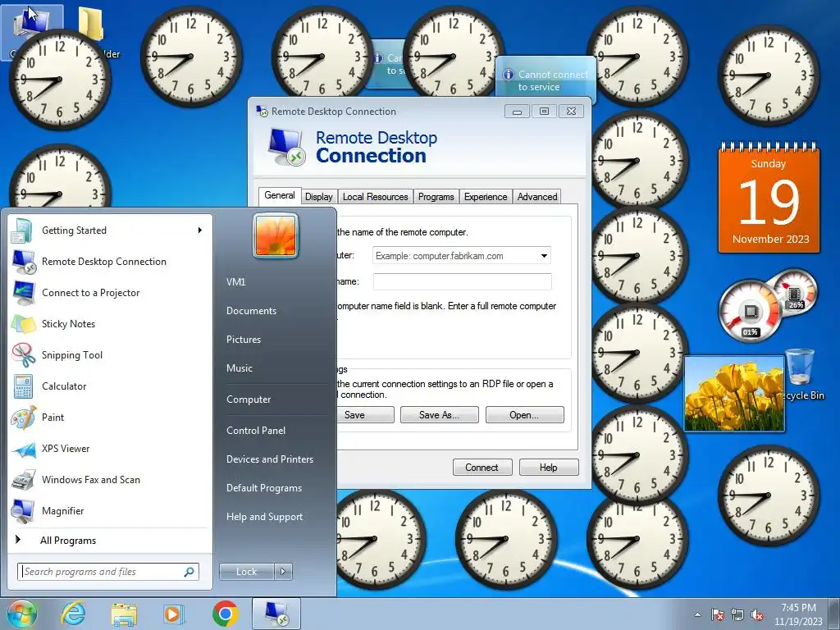
Task: Open Internet Explorer from taskbar
Action: 73,614
